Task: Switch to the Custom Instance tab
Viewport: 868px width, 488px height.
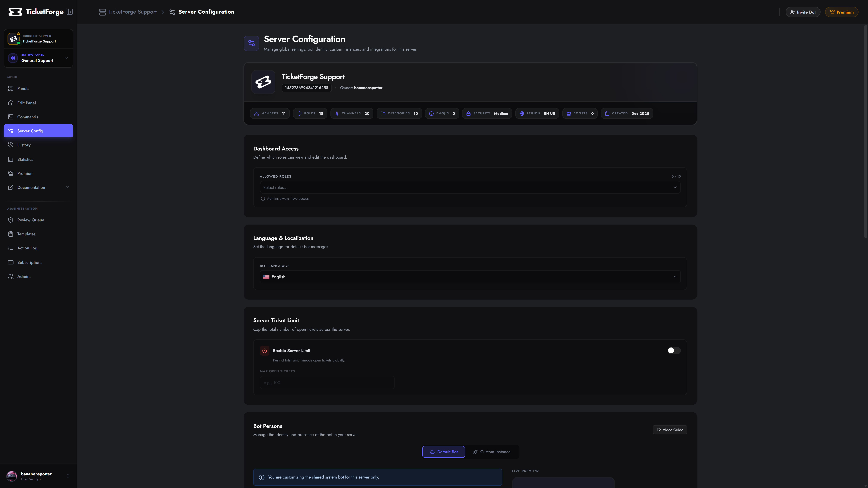Action: coord(492,452)
